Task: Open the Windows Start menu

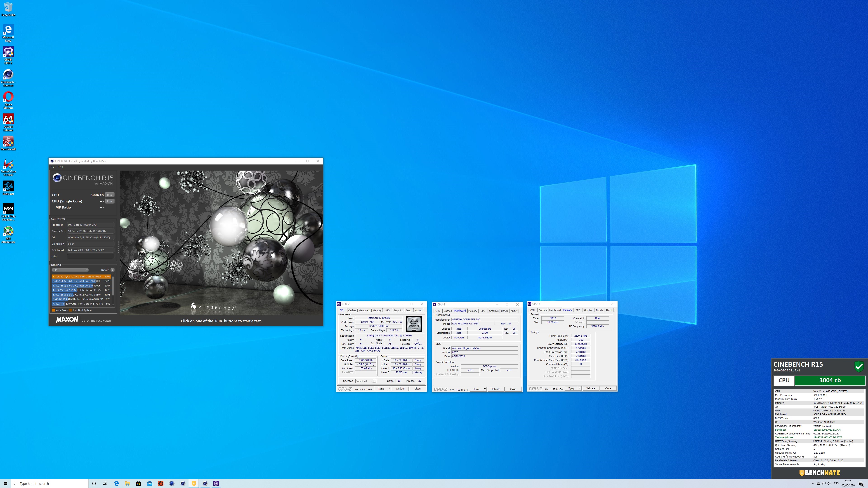Action: coord(5,484)
